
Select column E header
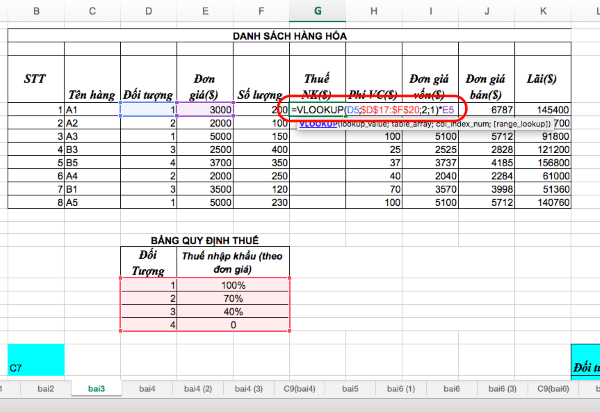point(205,11)
